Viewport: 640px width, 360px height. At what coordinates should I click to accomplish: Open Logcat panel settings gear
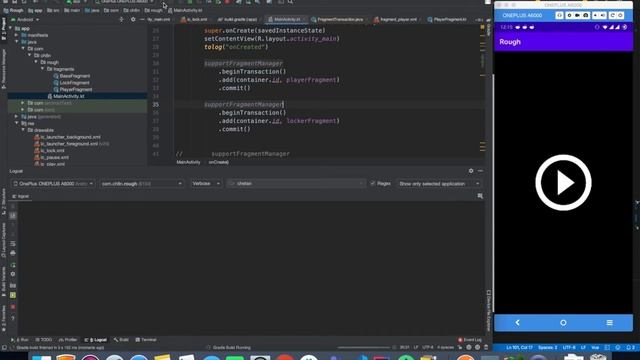tap(471, 171)
